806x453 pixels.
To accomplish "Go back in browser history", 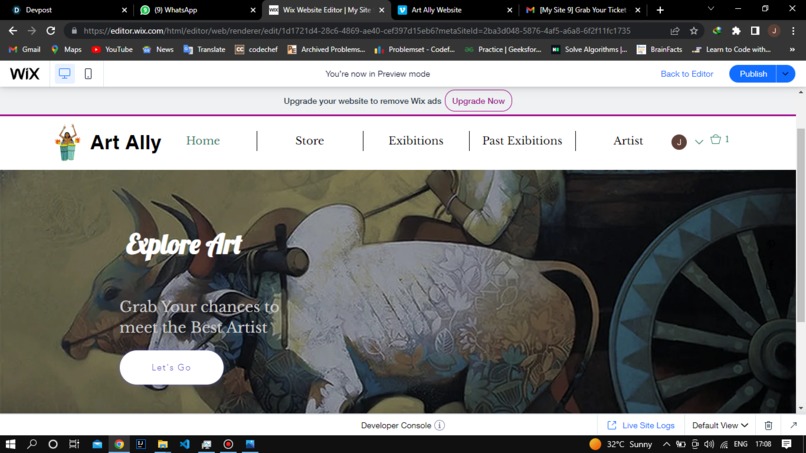I will 13,31.
